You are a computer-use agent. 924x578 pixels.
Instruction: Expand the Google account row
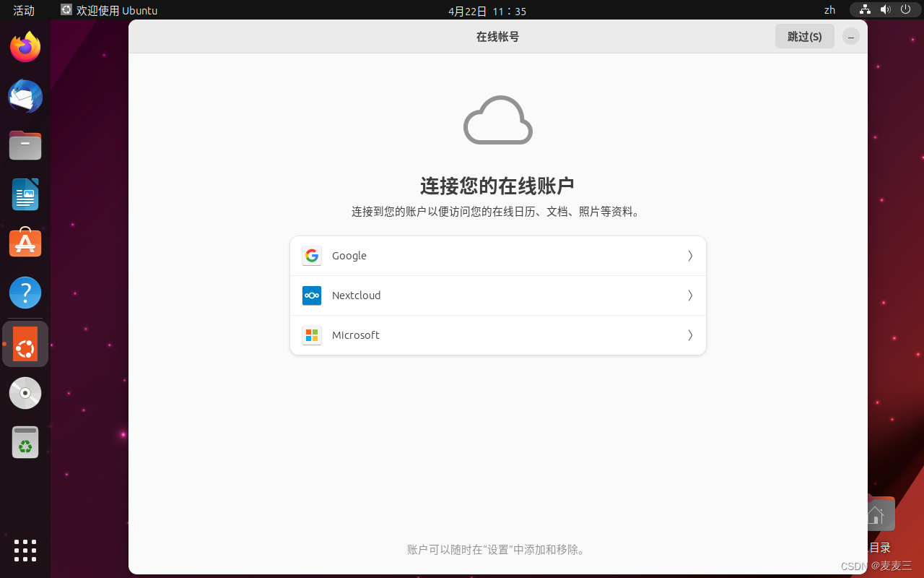689,255
